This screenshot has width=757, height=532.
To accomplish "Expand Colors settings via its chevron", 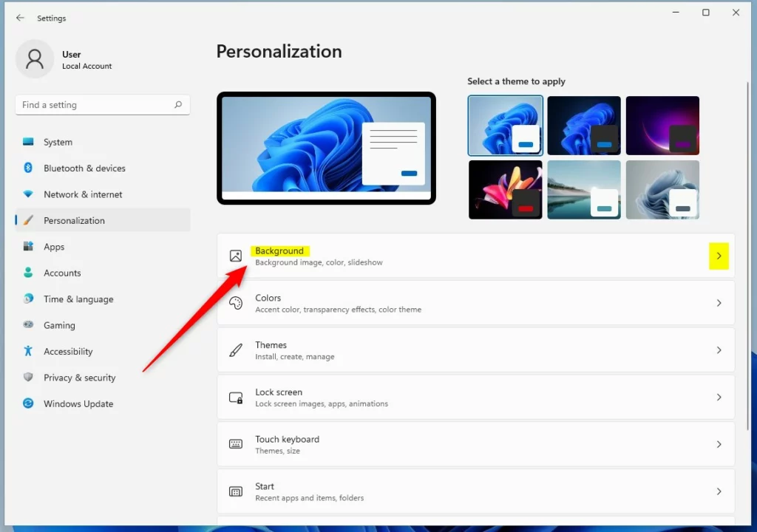I will (719, 303).
